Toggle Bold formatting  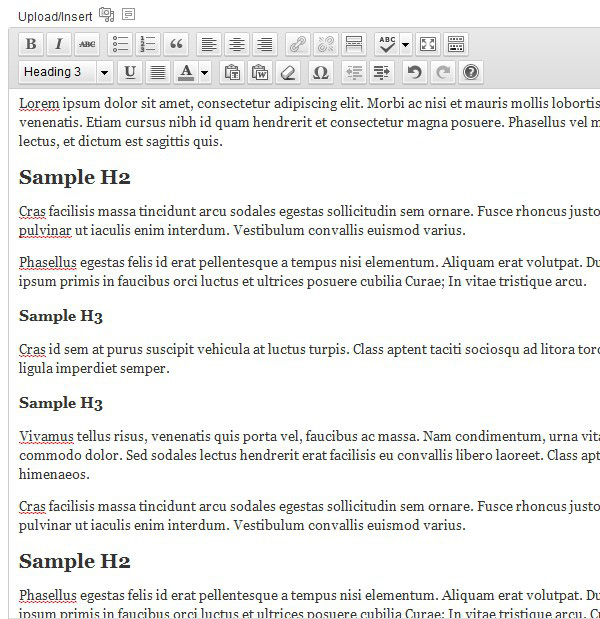point(31,44)
